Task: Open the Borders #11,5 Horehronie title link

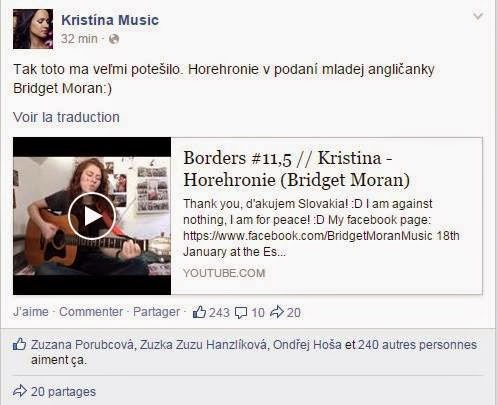Action: (x=296, y=169)
